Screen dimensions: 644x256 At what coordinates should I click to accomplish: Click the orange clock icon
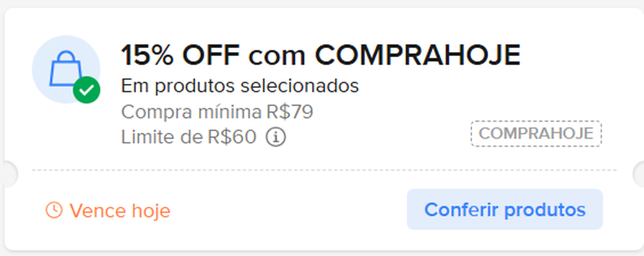point(54,210)
